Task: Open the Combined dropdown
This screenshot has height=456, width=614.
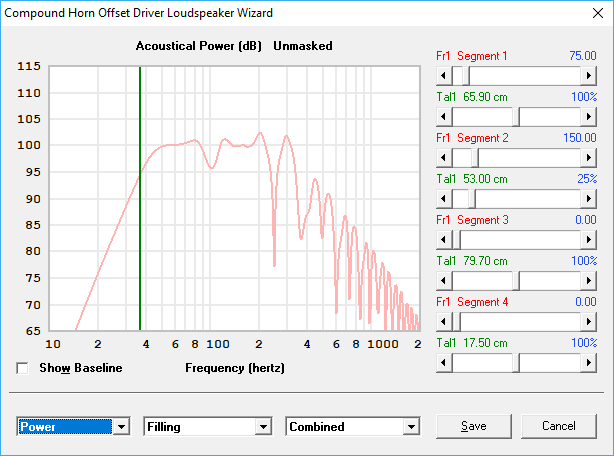Action: (411, 427)
